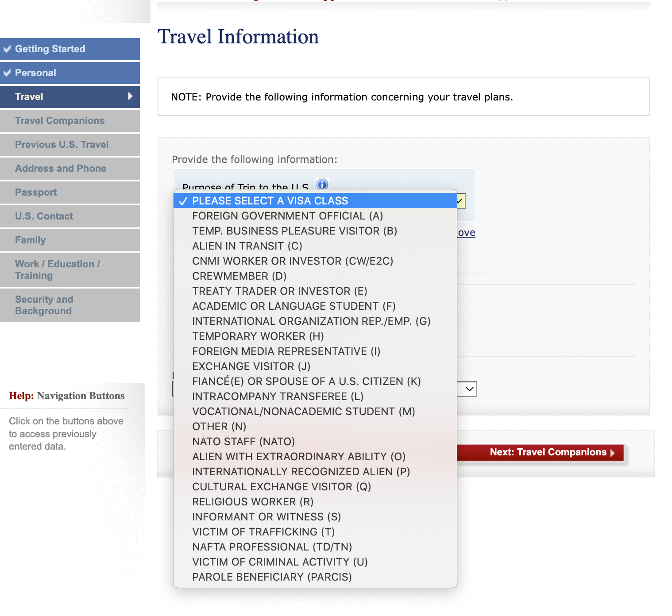Choose ACADEMIC OR LANGUAGE STUDENT (F)
The height and width of the screenshot is (616, 672).
[x=294, y=306]
